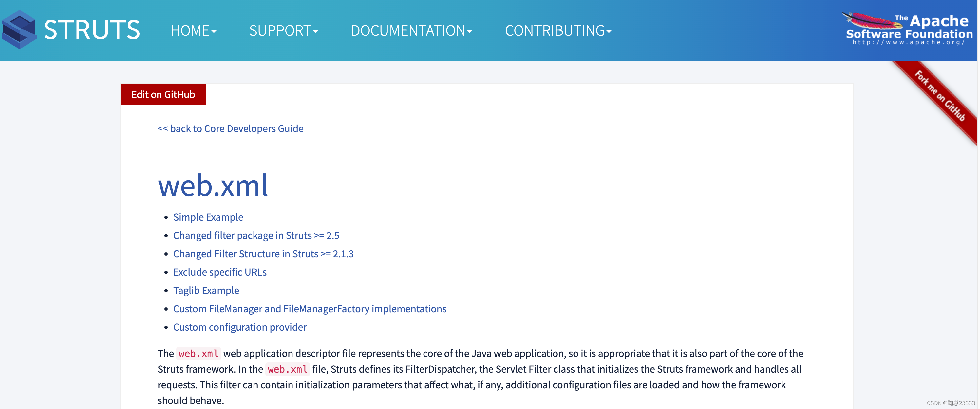Viewport: 980px width, 409px height.
Task: Jump to the Simple Example section
Action: click(x=208, y=217)
